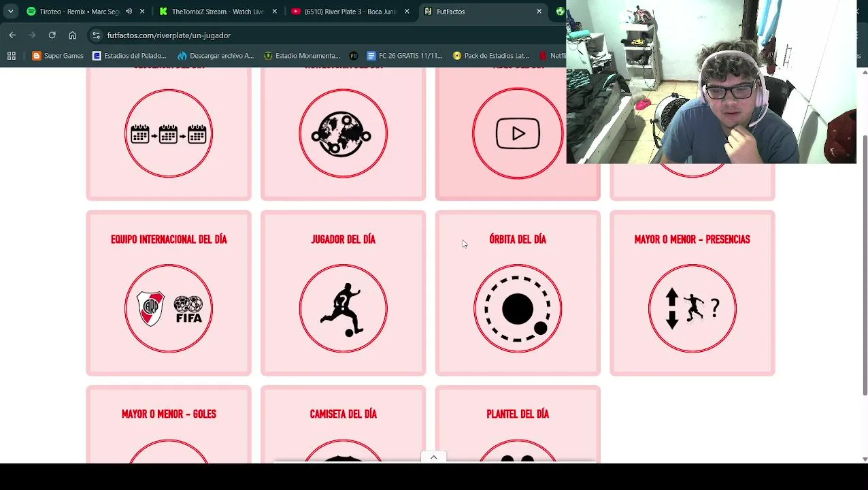This screenshot has width=868, height=490.
Task: Open the video play game icon
Action: pyautogui.click(x=518, y=134)
